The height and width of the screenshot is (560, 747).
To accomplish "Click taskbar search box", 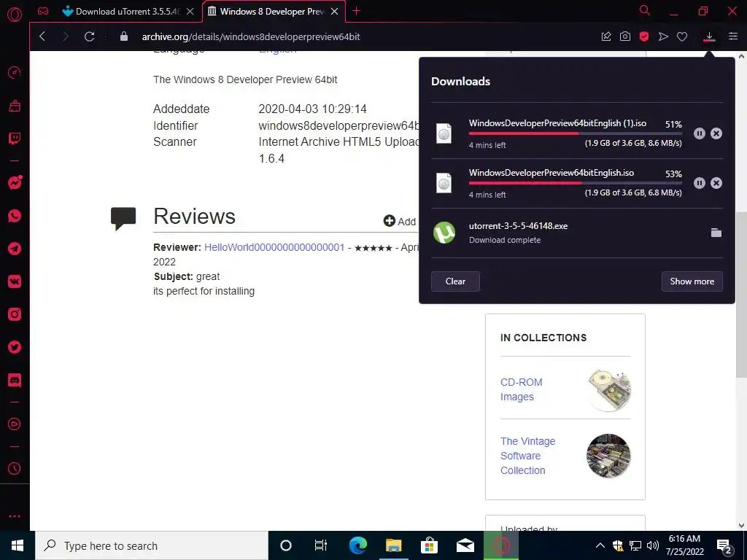I will (x=152, y=545).
